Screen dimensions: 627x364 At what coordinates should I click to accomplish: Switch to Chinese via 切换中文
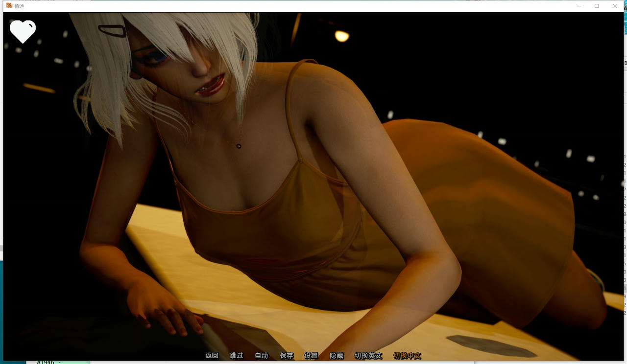pos(407,356)
